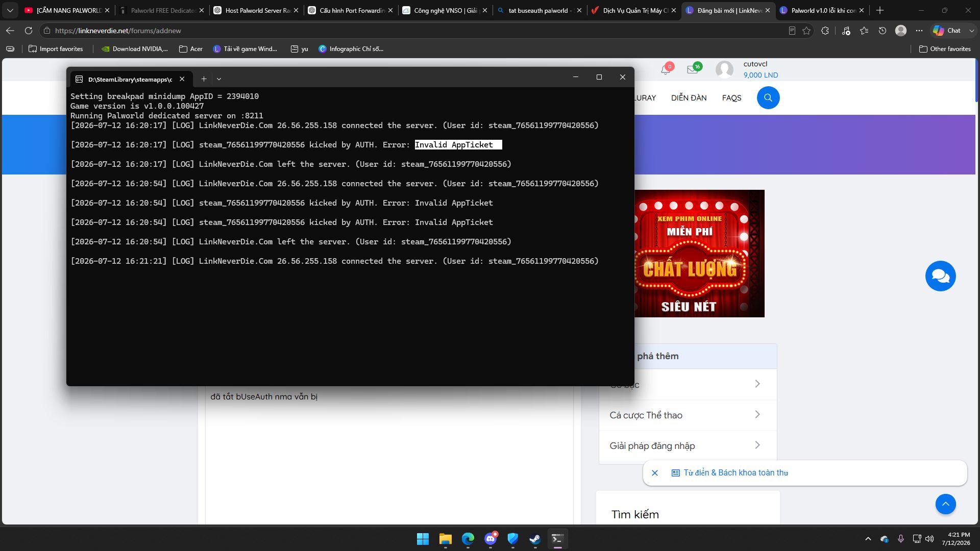
Task: Open the messages envelope with 16 badge
Action: click(693, 69)
